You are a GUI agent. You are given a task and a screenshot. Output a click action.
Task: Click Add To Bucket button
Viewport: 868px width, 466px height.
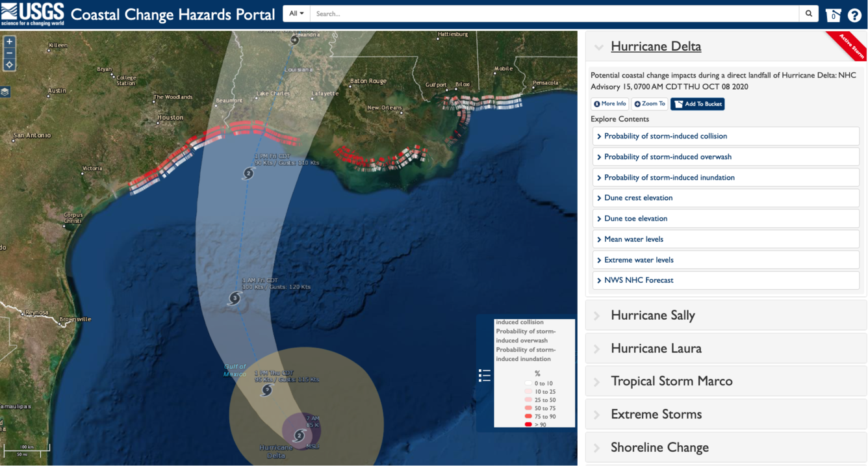click(698, 104)
